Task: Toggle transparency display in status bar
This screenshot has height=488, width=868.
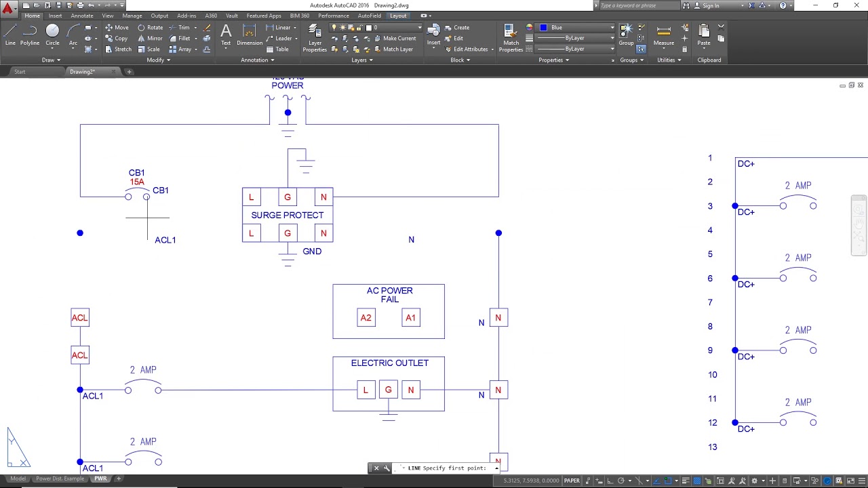Action: pos(697,481)
